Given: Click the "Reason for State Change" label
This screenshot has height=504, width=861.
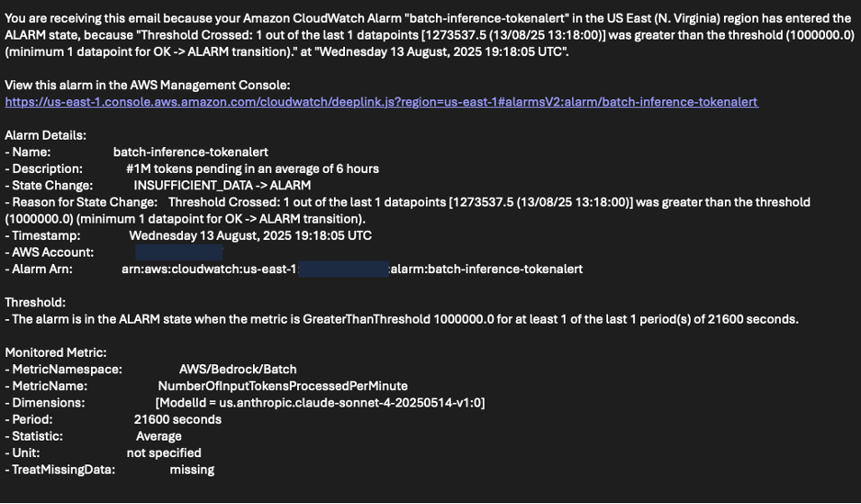Looking at the screenshot, I should tap(84, 201).
